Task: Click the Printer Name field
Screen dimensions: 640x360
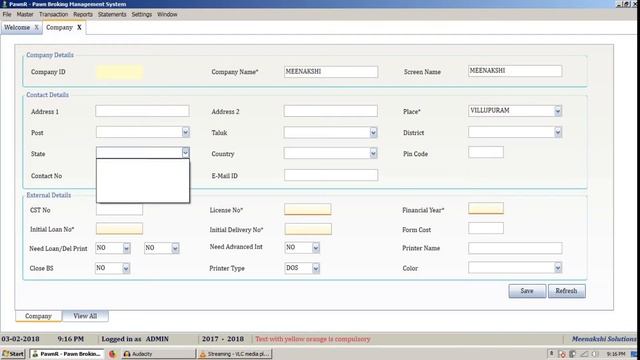Action: click(x=515, y=248)
